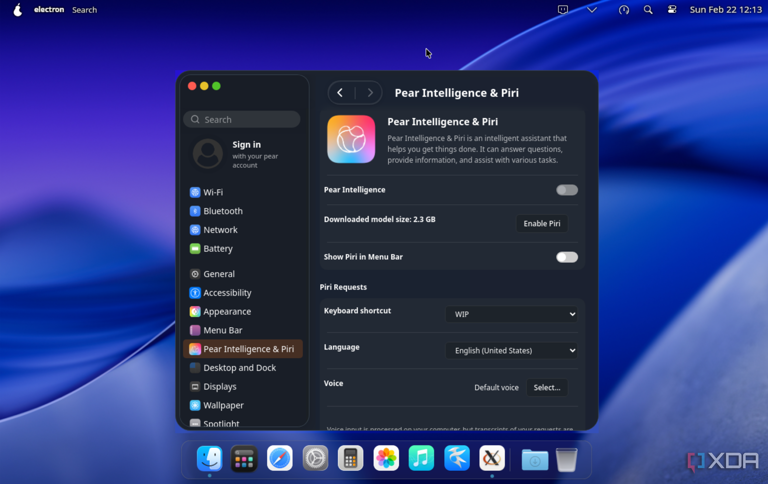Launch Finder from the dock
Viewport: 768px width, 484px height.
pyautogui.click(x=210, y=459)
